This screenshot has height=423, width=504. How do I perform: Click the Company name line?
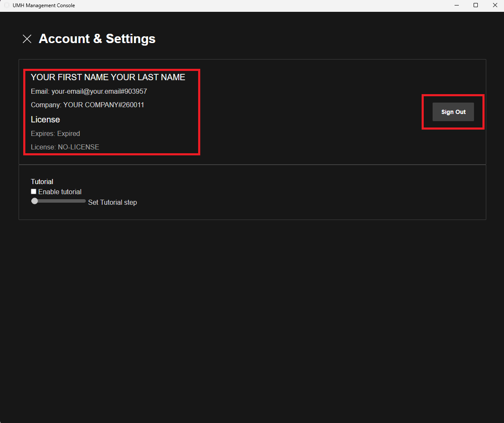(x=87, y=105)
